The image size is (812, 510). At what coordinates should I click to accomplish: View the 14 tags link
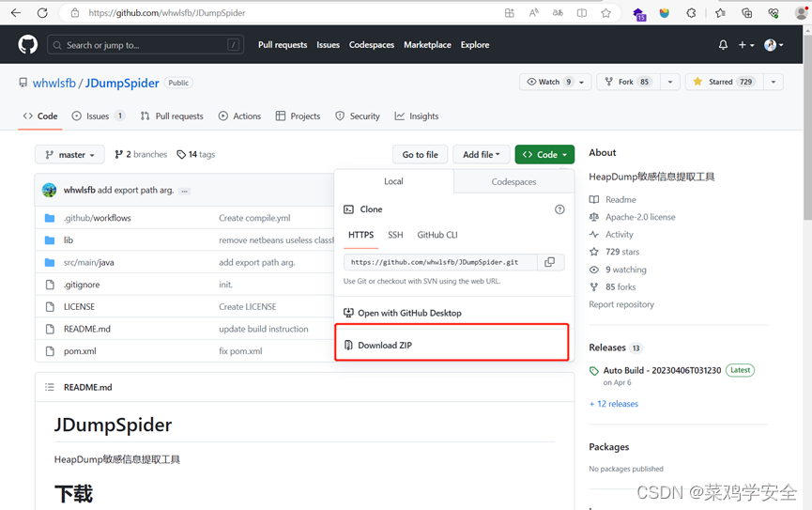point(196,154)
